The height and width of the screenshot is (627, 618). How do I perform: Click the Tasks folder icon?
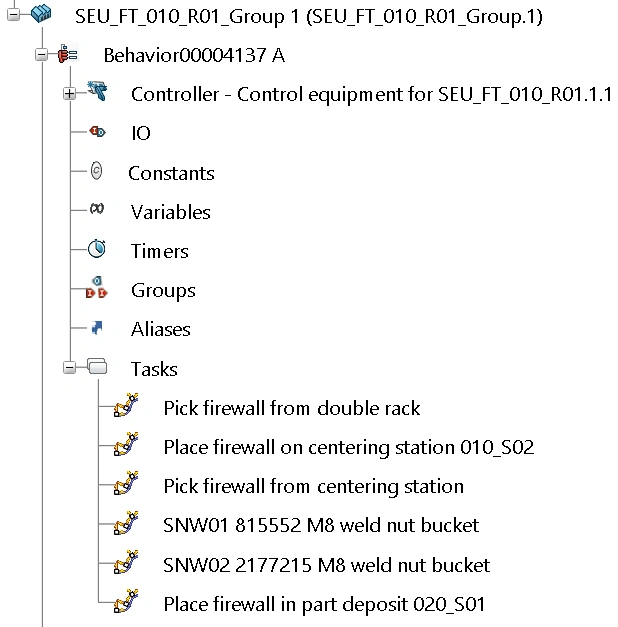tap(97, 368)
